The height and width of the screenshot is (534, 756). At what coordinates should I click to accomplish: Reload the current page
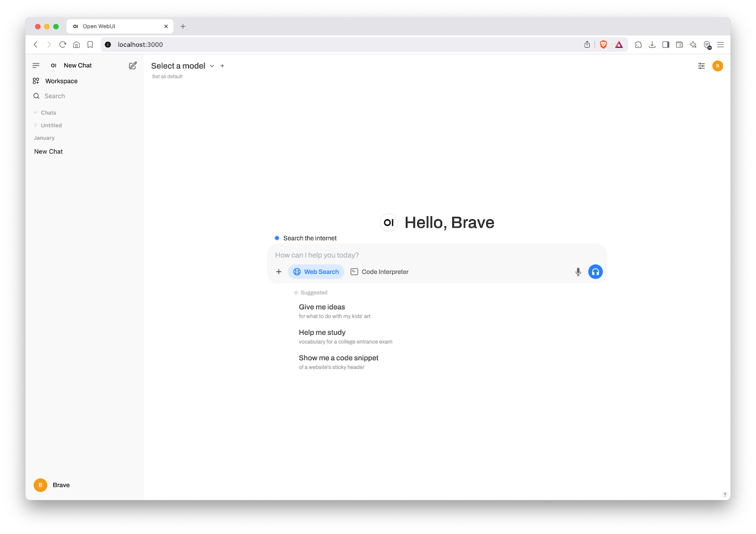coord(62,44)
